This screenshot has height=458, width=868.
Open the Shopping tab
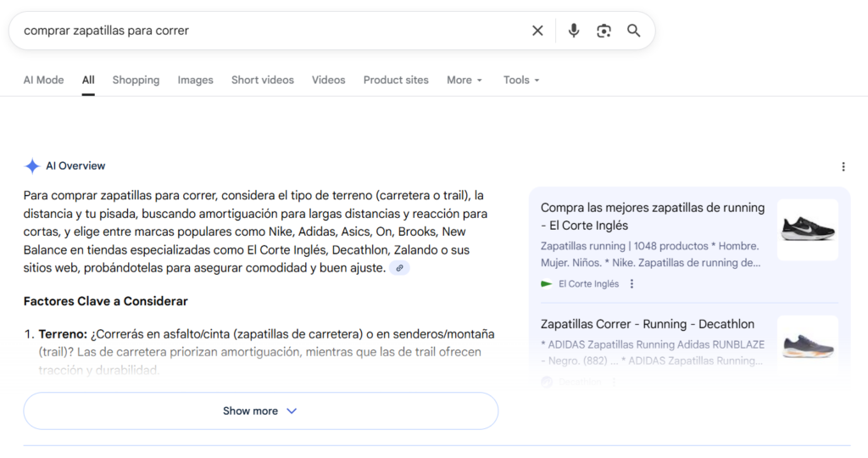[x=136, y=80]
